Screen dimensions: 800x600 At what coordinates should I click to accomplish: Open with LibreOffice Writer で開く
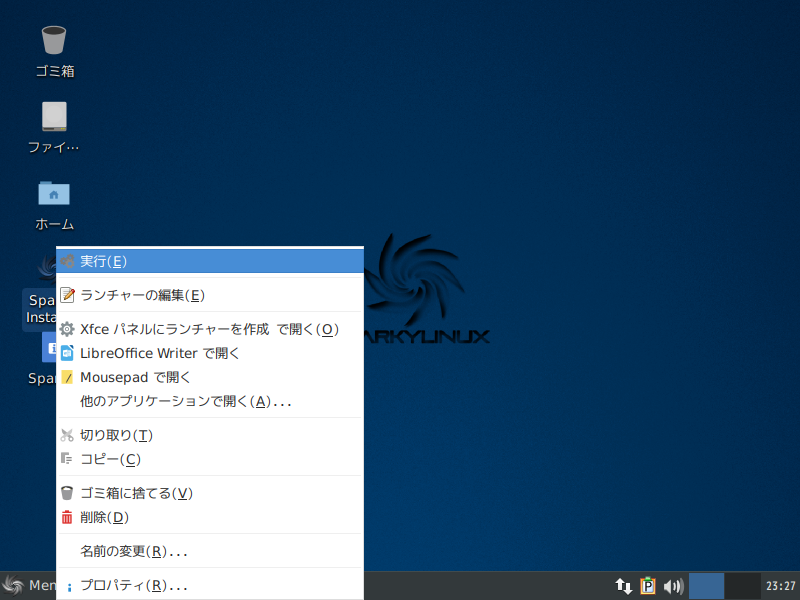click(210, 353)
